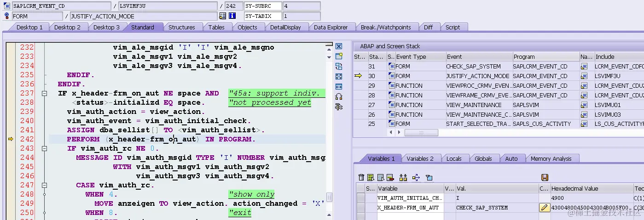The image size is (644, 220).
Task: Click the VIEW_MAINTENANCE event cell in stack
Action: coord(479,105)
